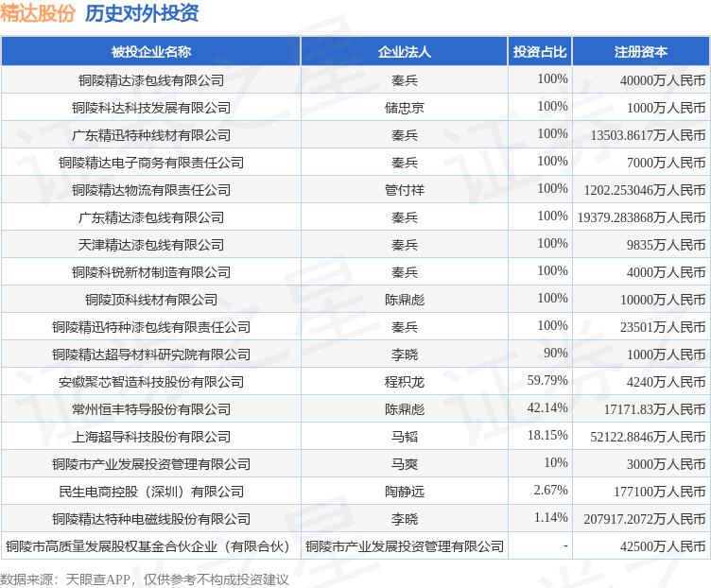Select 常州恒丰特导股份有限公司 cell
The image size is (711, 588).
click(x=151, y=409)
